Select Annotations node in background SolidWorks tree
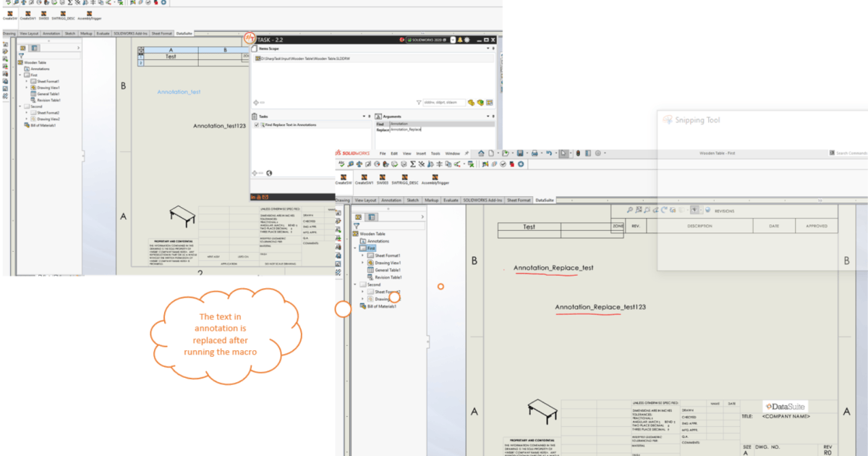 40,69
